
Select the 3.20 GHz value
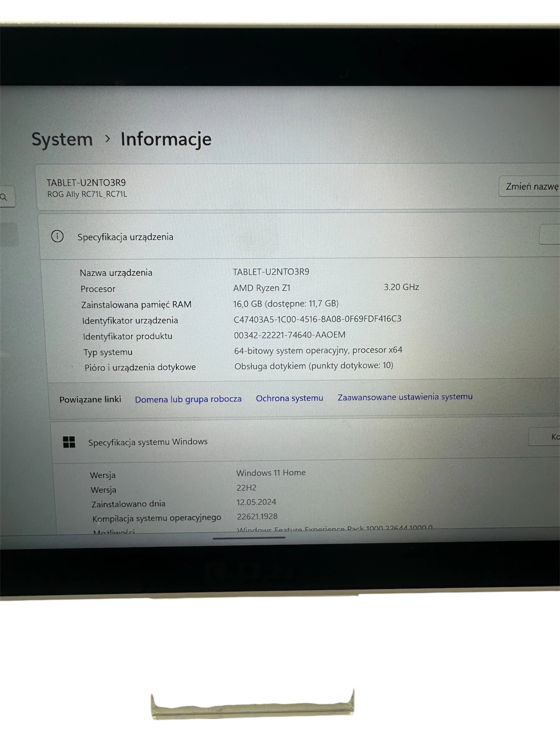(401, 287)
